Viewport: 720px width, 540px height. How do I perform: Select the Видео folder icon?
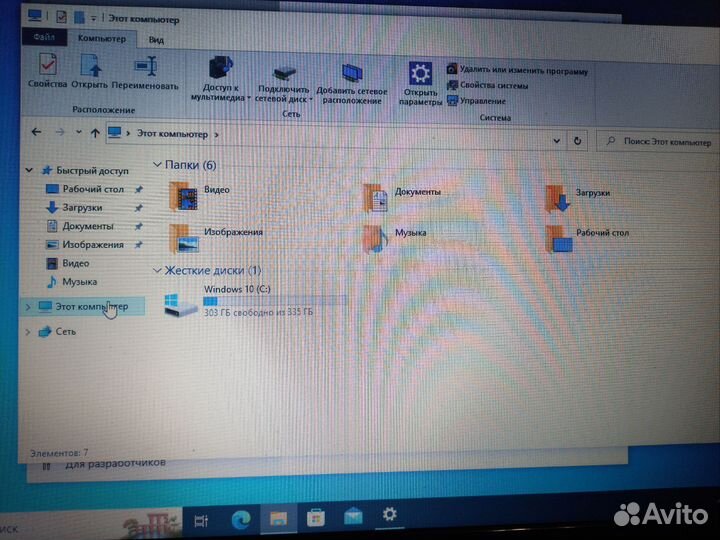point(184,196)
